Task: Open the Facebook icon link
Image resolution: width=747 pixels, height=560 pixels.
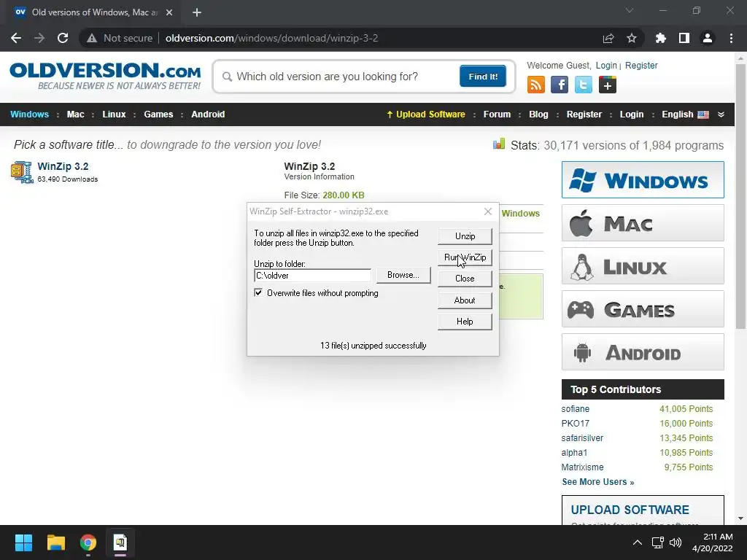Action: pyautogui.click(x=560, y=85)
